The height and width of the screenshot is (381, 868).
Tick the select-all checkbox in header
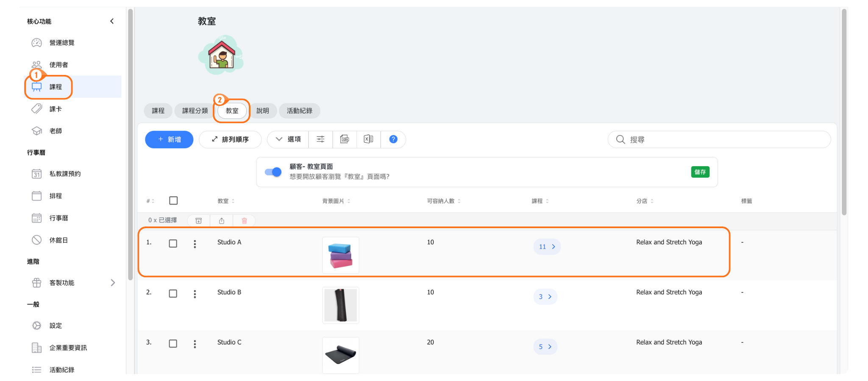pyautogui.click(x=173, y=201)
